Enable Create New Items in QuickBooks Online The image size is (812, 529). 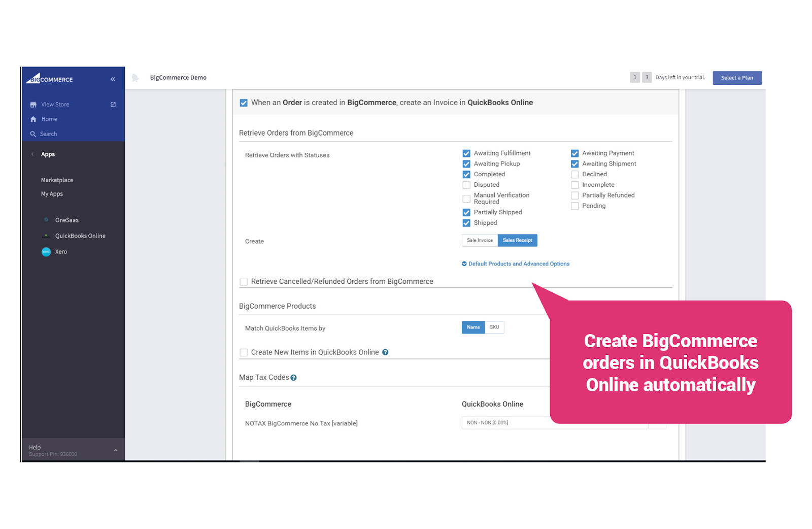(244, 352)
